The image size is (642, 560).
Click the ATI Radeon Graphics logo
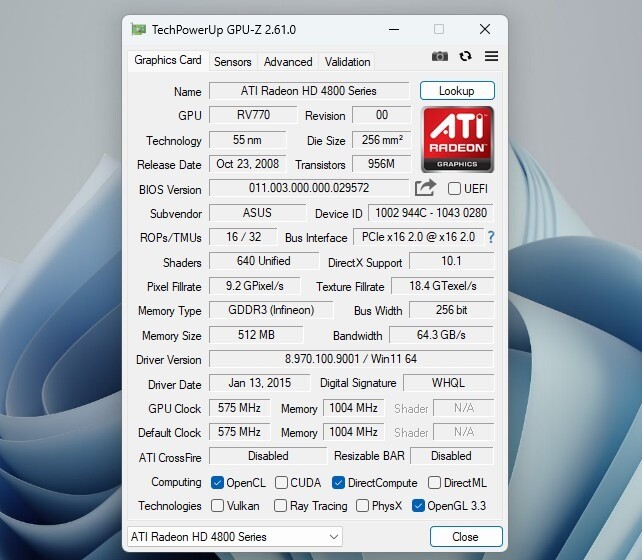tap(457, 139)
